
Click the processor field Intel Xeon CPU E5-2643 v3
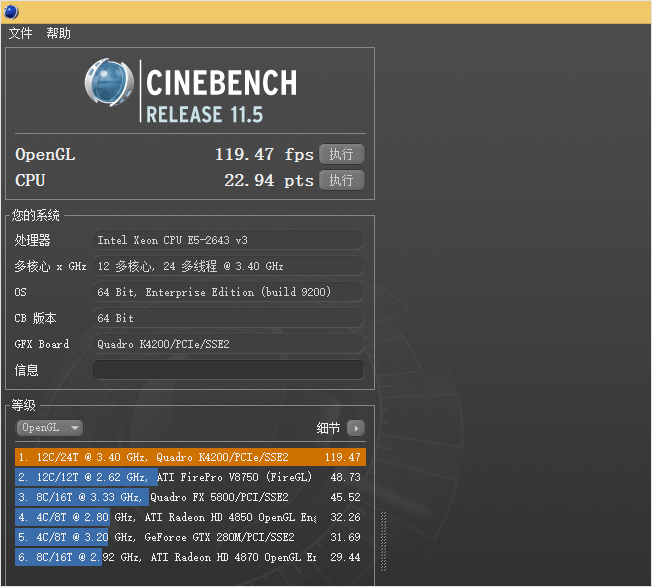pos(228,240)
